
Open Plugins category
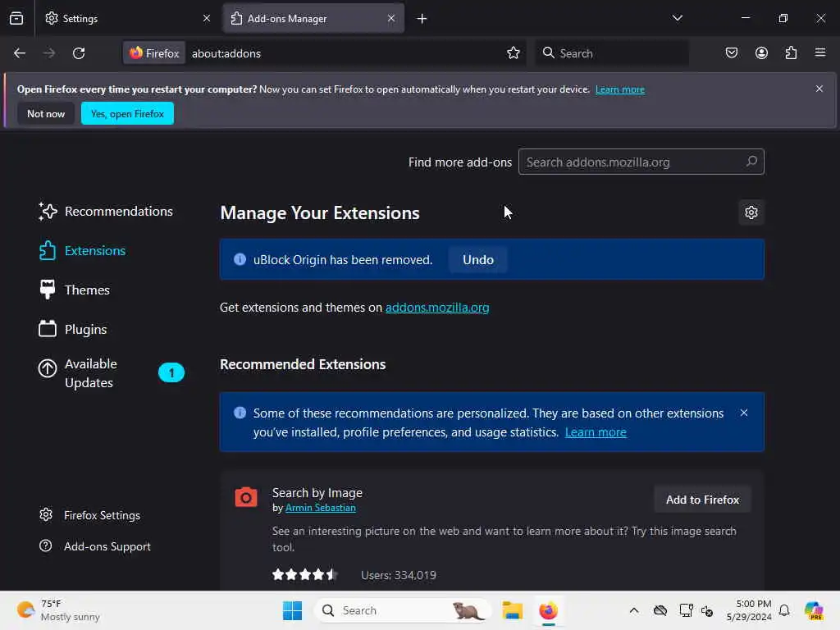[73, 330]
